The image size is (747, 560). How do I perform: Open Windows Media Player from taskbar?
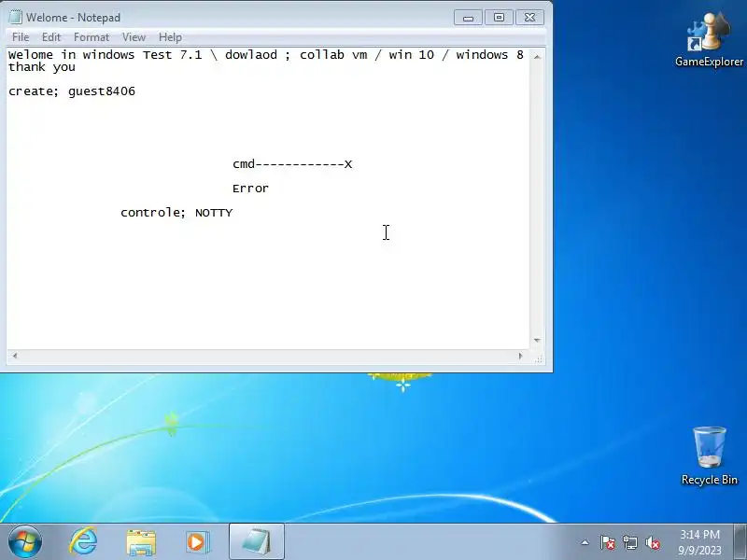pos(198,542)
